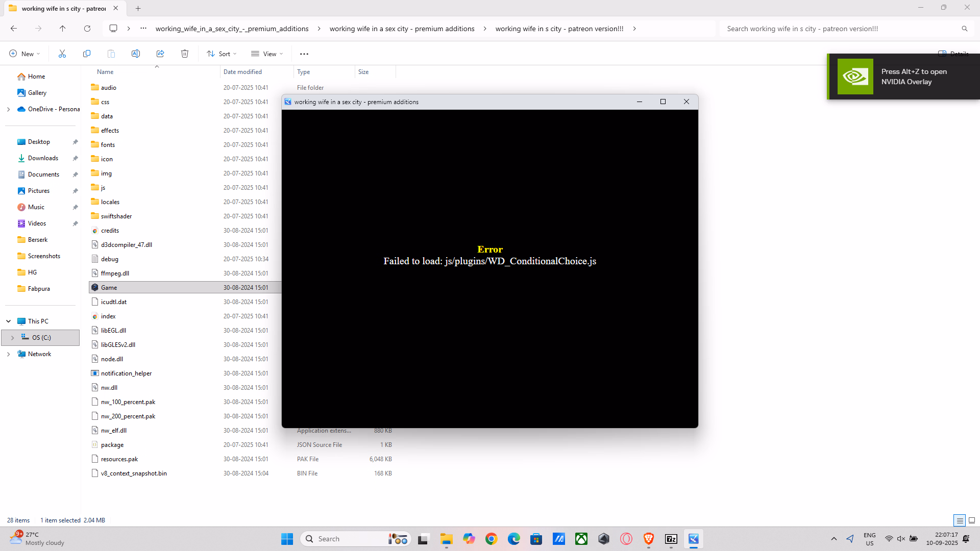Select Downloads in navigation pane
The width and height of the screenshot is (980, 551).
43,158
